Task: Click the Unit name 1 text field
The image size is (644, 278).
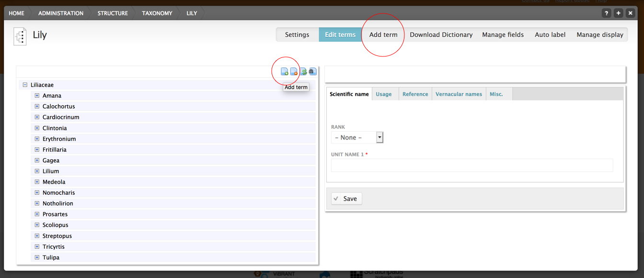Action: 472,165
